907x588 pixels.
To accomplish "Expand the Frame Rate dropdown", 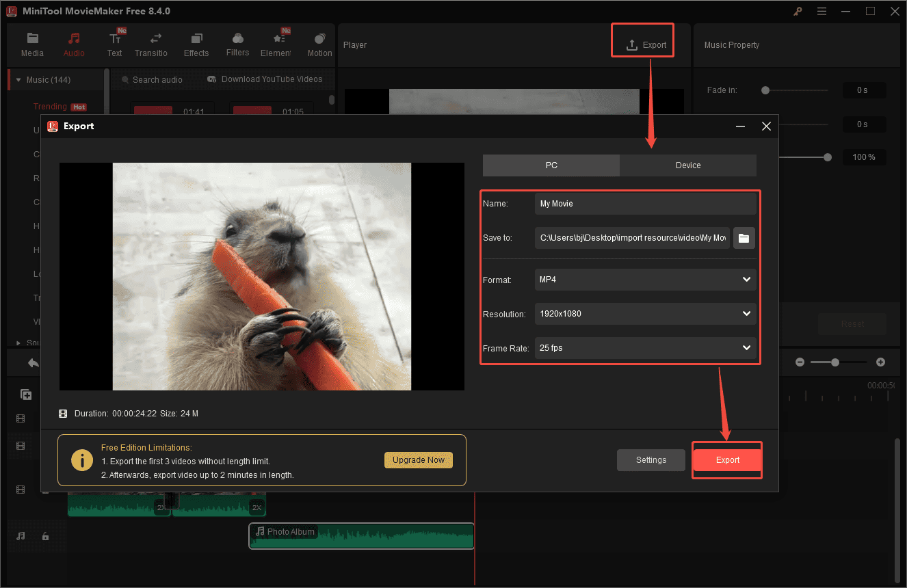I will [645, 348].
